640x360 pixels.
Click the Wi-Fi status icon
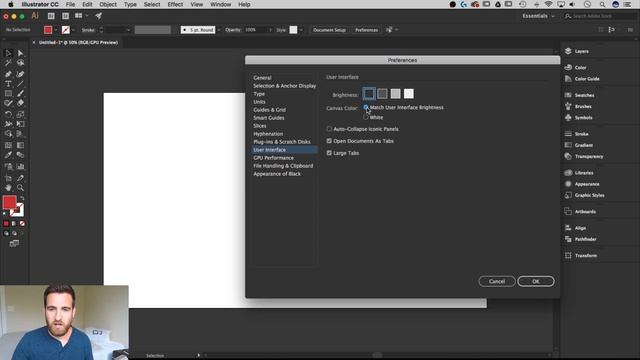click(x=548, y=4)
